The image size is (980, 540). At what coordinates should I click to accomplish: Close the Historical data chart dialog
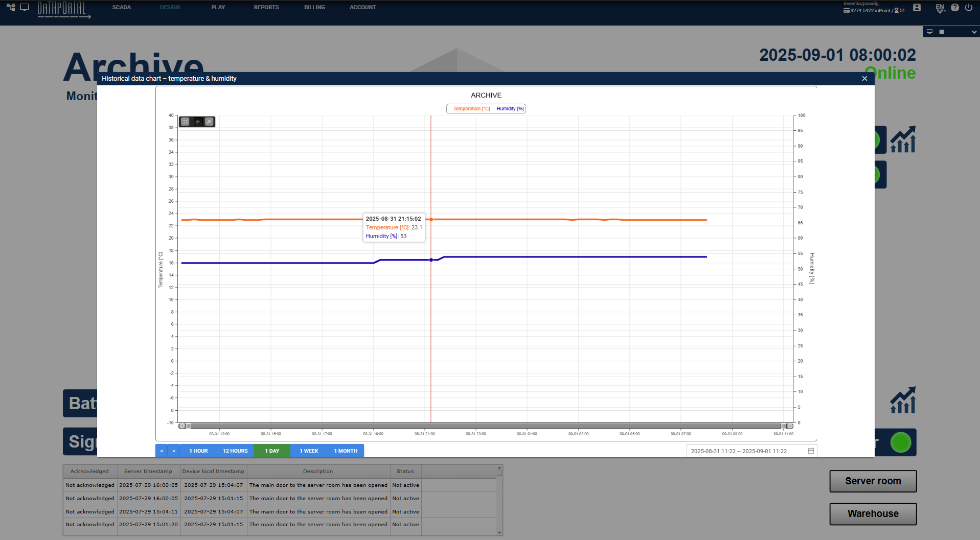(x=864, y=79)
